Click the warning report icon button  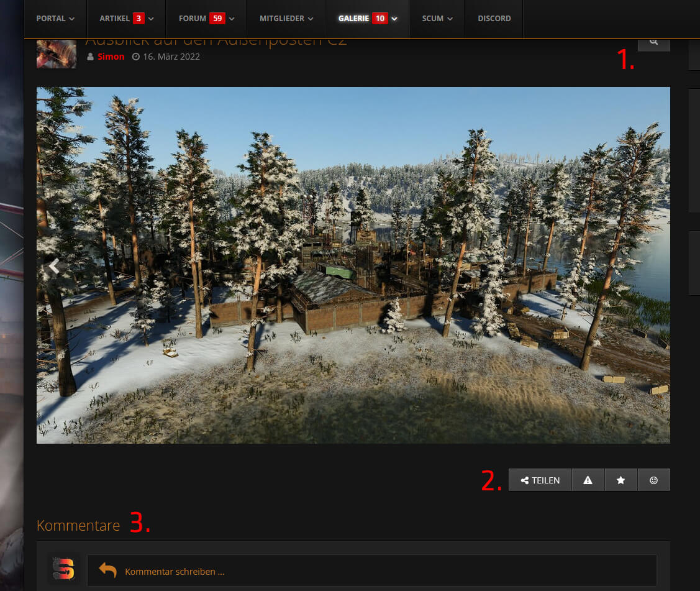pyautogui.click(x=588, y=480)
